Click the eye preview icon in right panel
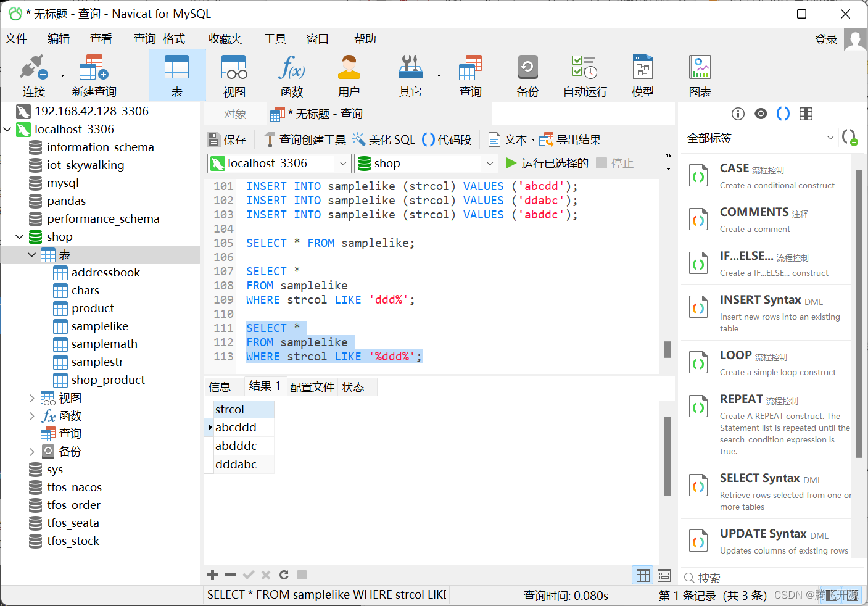Screen dimensions: 868x606 (x=761, y=114)
